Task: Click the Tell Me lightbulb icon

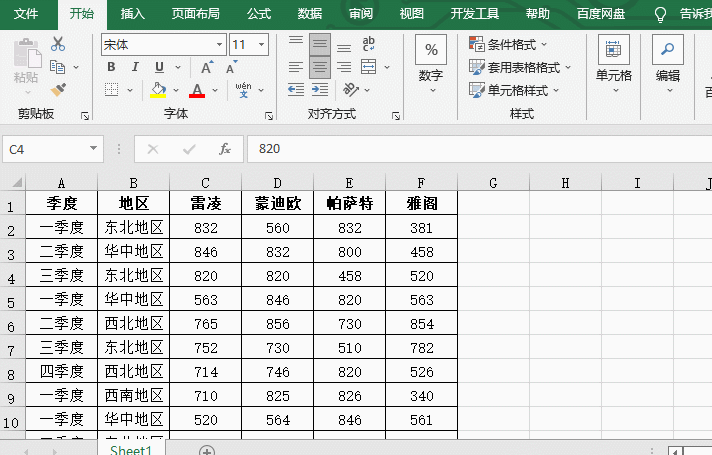Action: [660, 14]
